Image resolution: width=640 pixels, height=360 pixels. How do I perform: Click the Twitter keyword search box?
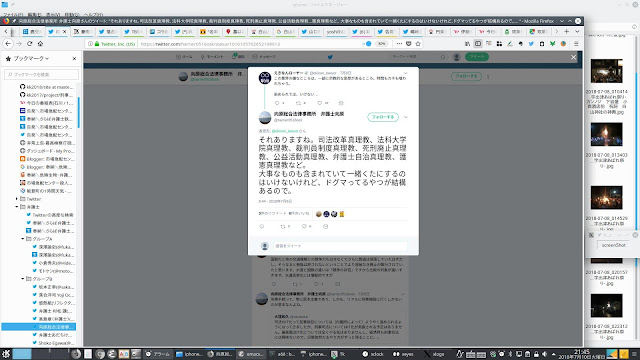tap(418, 57)
